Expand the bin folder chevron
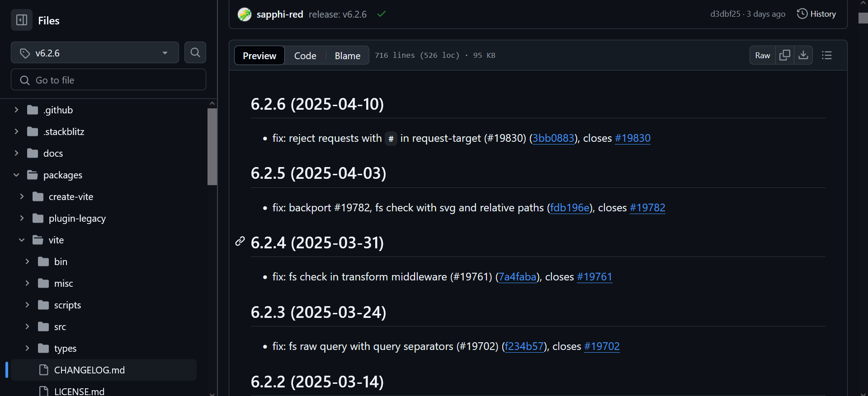Screen dimensions: 868x396 (27, 261)
